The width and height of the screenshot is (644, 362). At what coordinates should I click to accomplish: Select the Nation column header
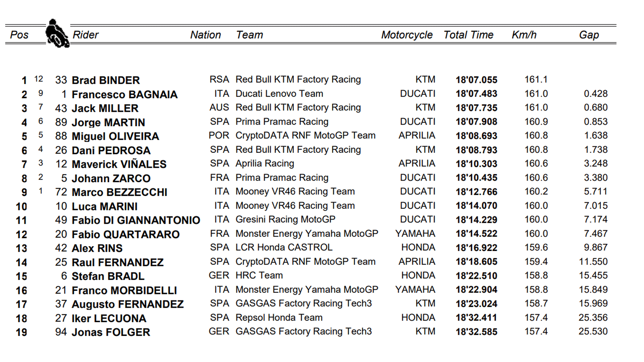(x=206, y=35)
